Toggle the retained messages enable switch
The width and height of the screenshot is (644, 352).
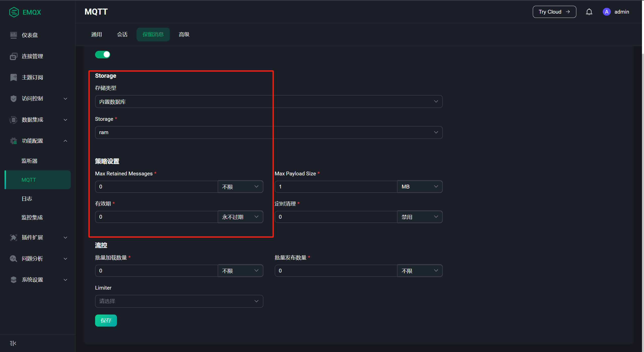[x=103, y=55]
